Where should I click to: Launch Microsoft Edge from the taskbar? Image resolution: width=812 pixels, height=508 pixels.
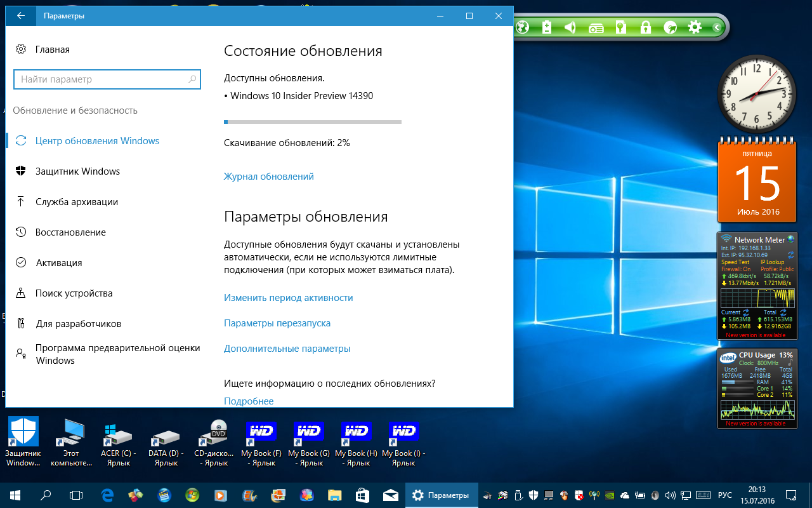point(107,495)
